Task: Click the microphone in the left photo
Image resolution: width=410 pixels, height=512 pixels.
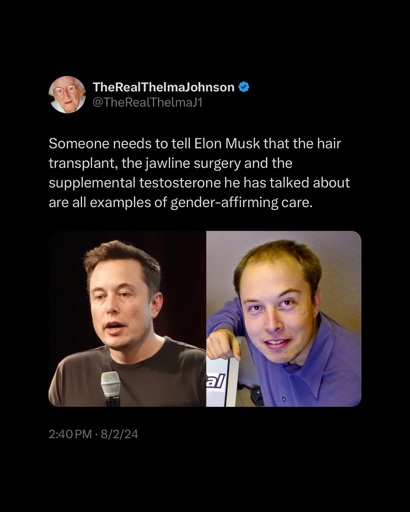Action: [111, 388]
